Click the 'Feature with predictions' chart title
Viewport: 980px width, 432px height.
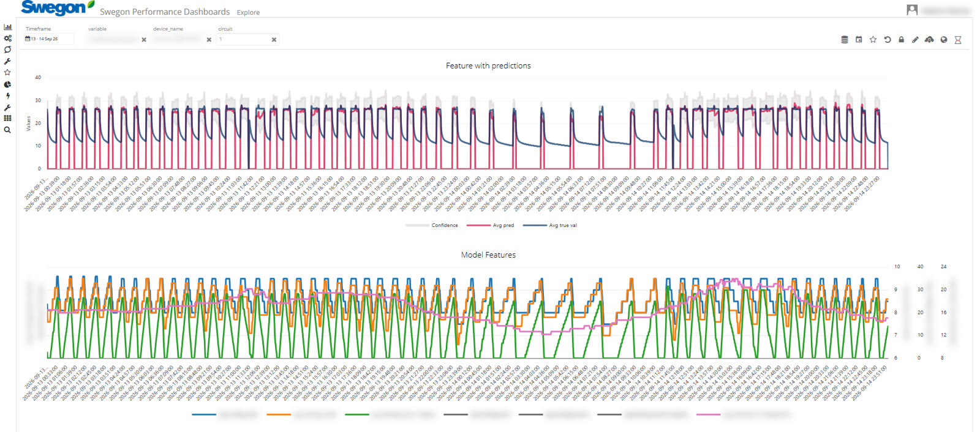point(488,65)
